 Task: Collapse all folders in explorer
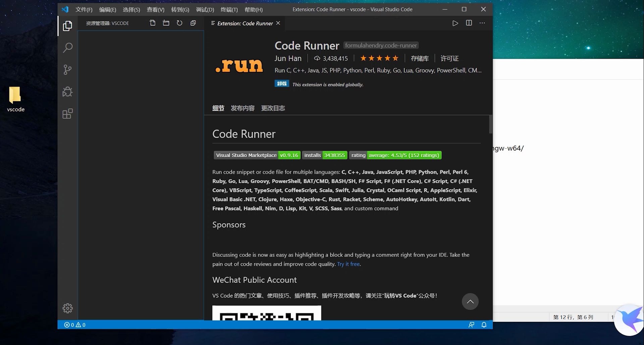coord(193,23)
